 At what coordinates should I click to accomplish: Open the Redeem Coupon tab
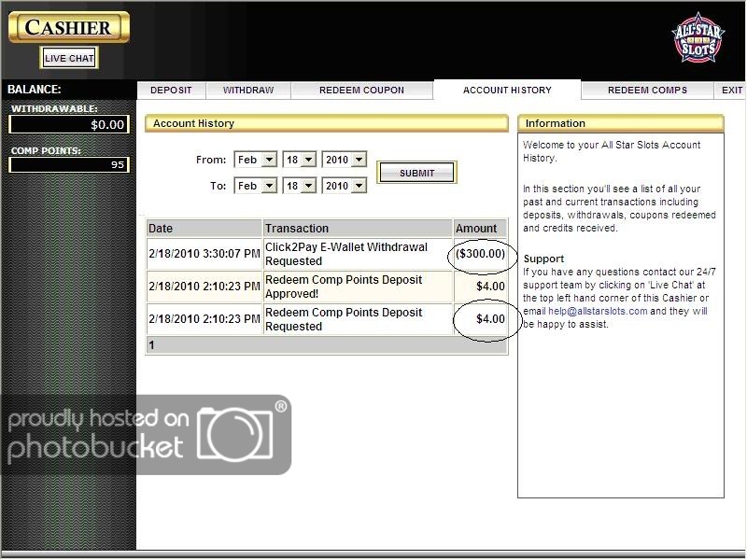[362, 90]
